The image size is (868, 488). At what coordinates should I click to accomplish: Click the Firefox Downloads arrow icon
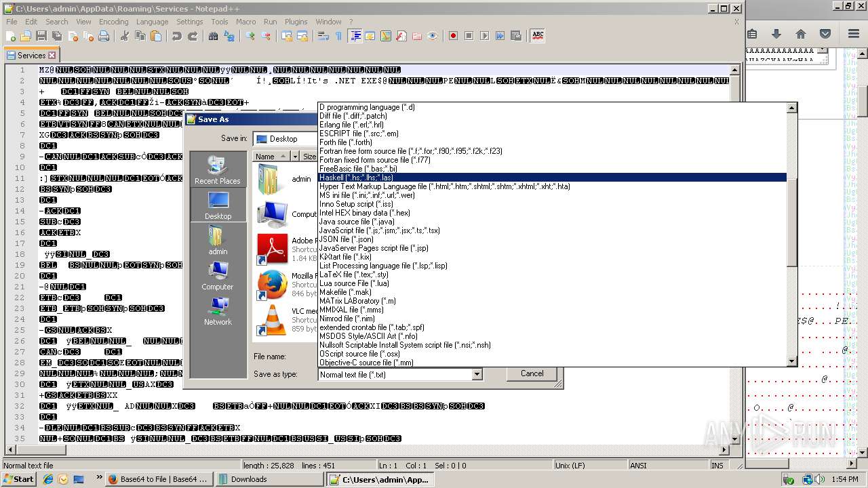click(x=776, y=34)
